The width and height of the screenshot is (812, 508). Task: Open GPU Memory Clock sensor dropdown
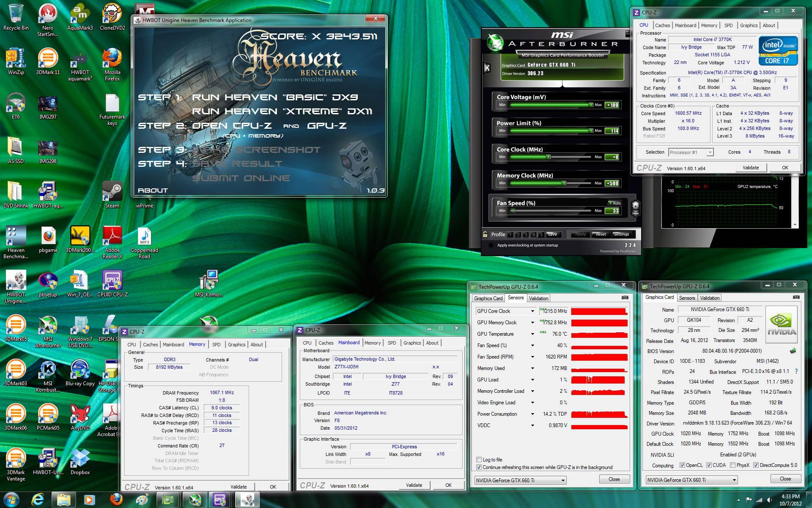532,323
